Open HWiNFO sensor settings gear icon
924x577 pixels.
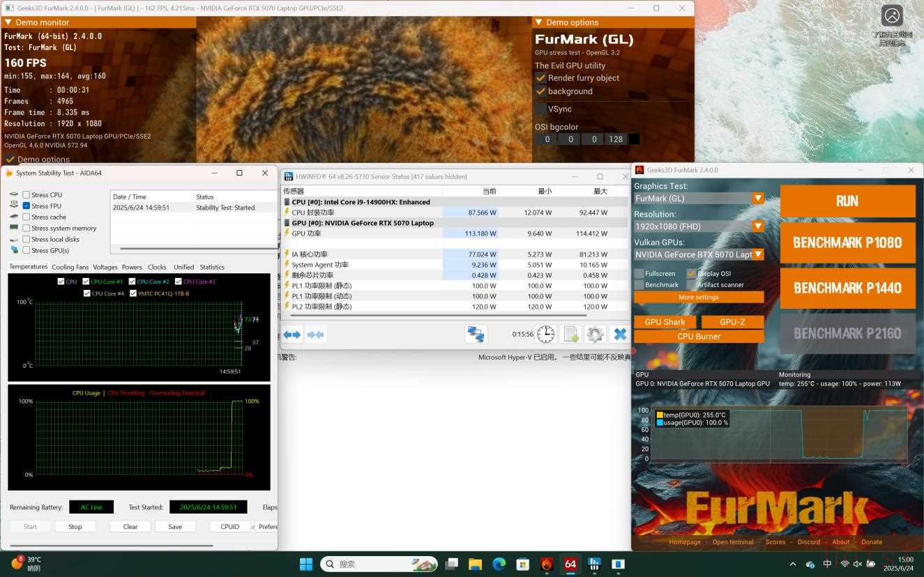595,334
